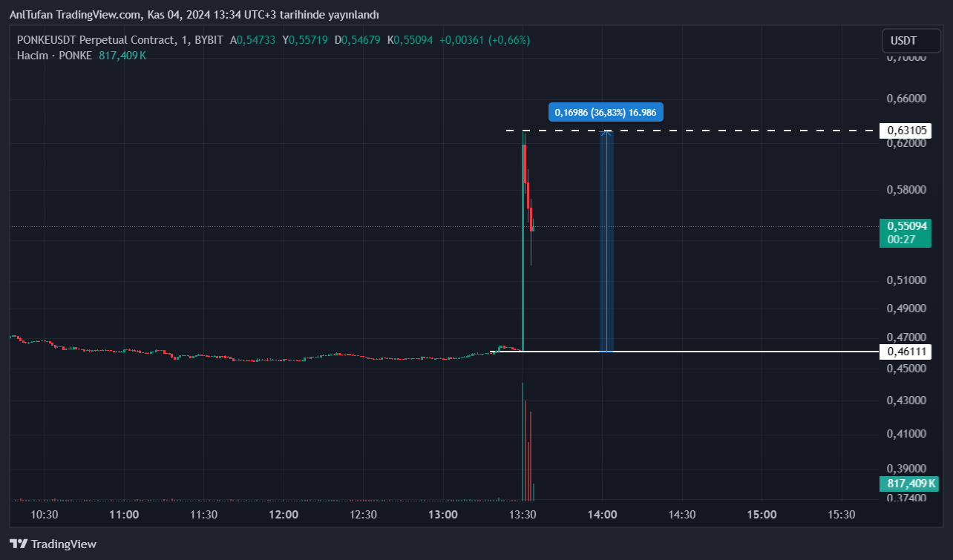Click the 817,409 K volume tag

click(909, 484)
